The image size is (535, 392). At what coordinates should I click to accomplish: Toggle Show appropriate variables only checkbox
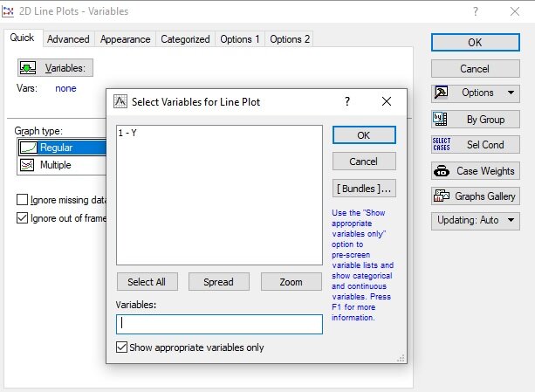(121, 347)
